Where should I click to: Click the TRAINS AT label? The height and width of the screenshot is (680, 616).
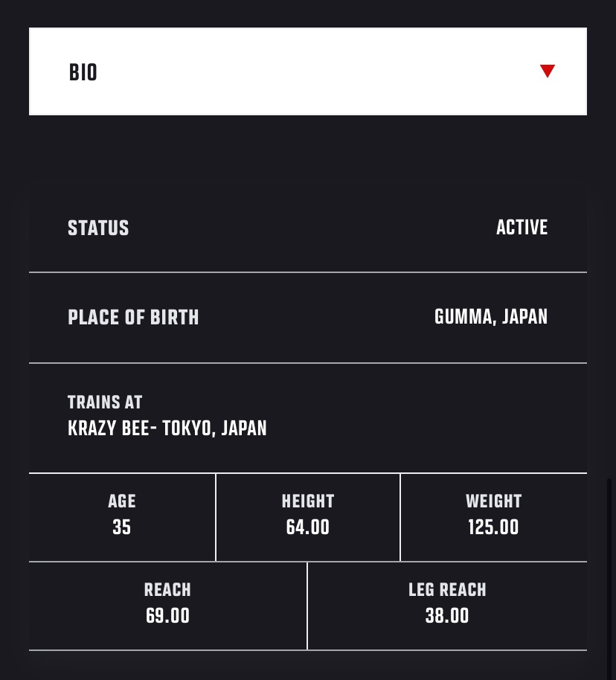click(105, 402)
